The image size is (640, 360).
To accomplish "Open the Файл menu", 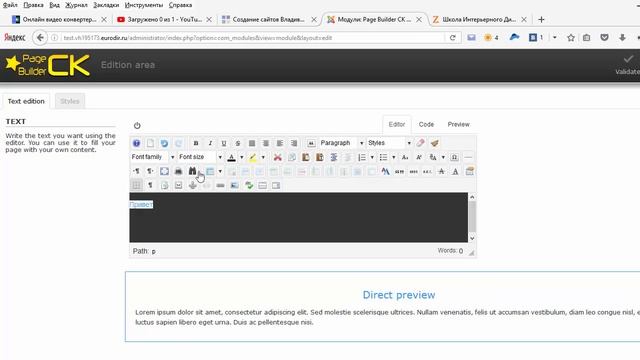I will pos(10,5).
